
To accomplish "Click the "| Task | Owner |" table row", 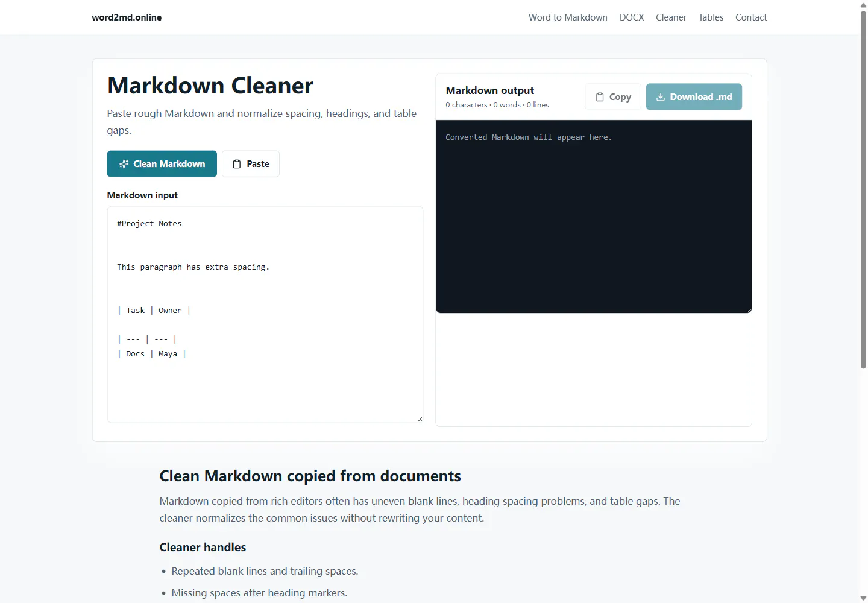I will (x=154, y=311).
